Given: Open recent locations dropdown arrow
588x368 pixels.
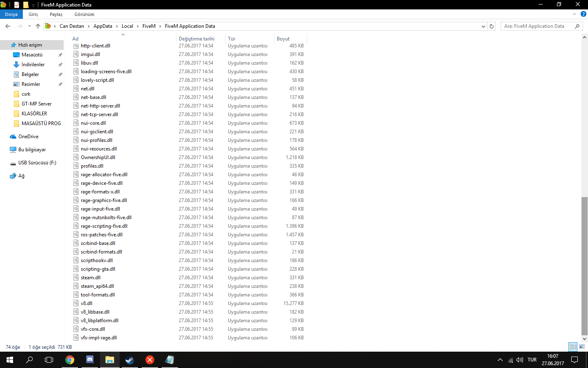Looking at the screenshot, I should 29,26.
